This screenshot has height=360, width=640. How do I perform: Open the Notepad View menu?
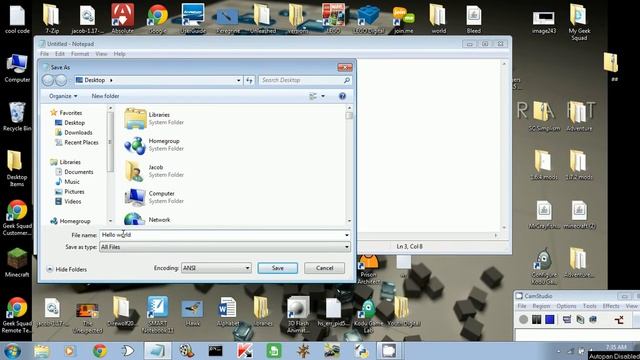101,54
